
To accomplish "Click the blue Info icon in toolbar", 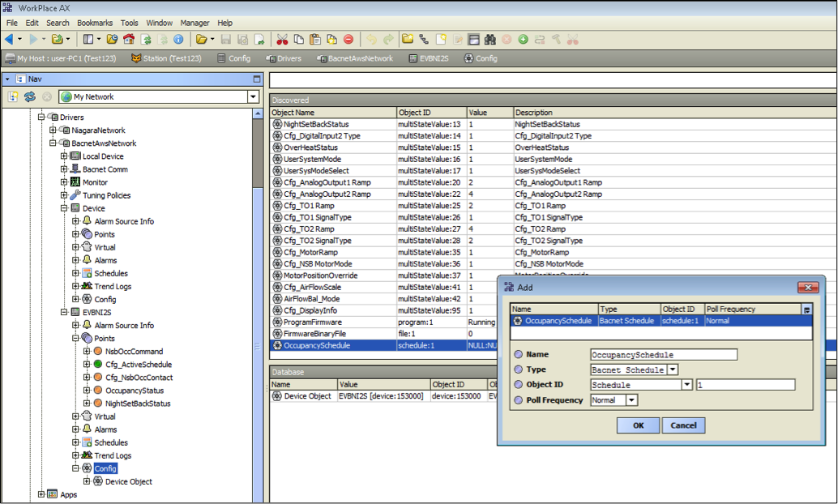I will click(178, 40).
